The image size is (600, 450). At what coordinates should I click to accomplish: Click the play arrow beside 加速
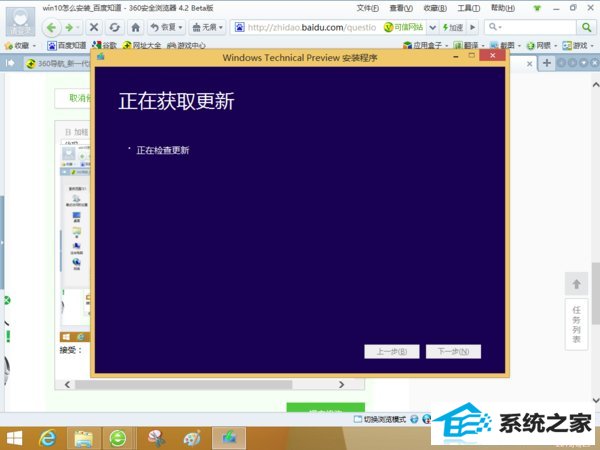coord(473,28)
